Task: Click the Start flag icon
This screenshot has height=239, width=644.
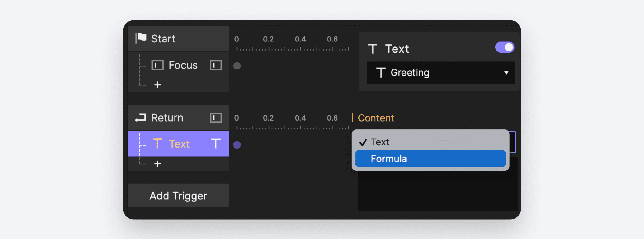Action: coord(140,38)
